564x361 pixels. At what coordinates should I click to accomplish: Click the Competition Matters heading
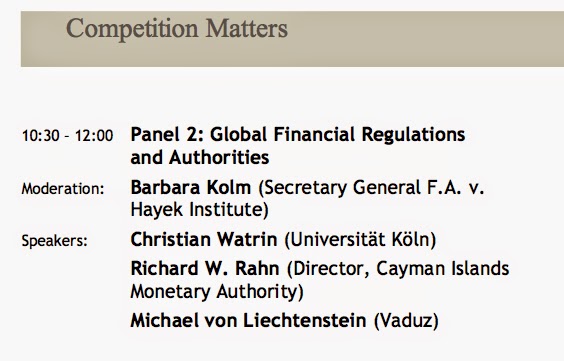(177, 29)
